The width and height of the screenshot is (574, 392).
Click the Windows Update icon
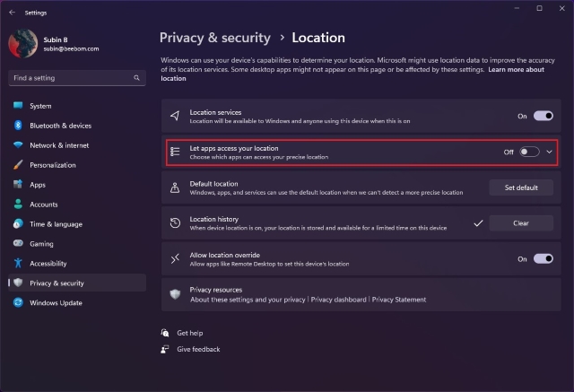[19, 303]
